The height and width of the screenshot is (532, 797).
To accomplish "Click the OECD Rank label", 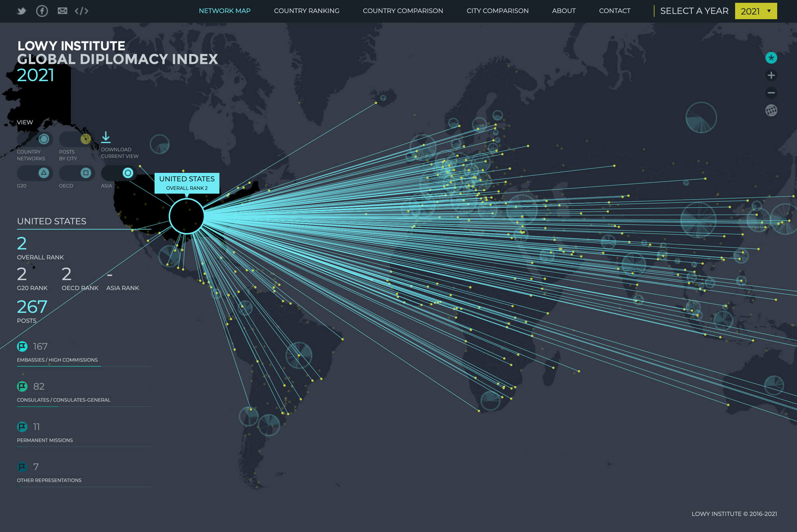I will click(x=80, y=288).
